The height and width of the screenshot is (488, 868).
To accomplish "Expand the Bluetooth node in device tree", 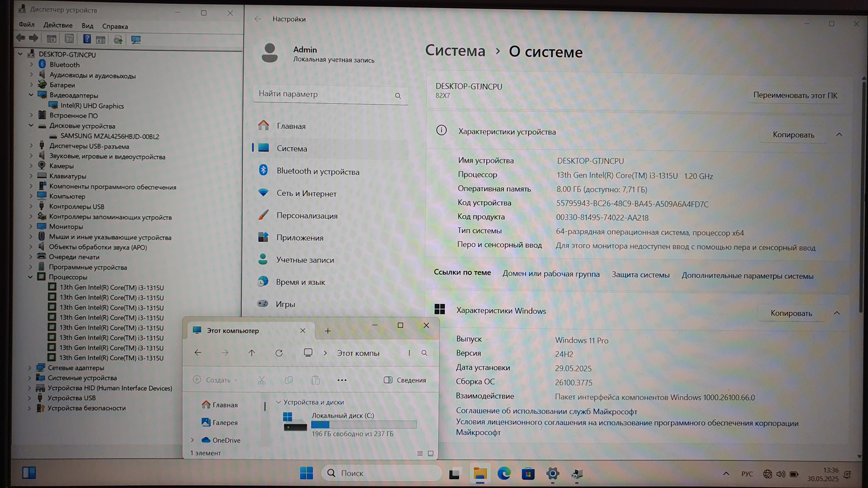I will (x=31, y=64).
